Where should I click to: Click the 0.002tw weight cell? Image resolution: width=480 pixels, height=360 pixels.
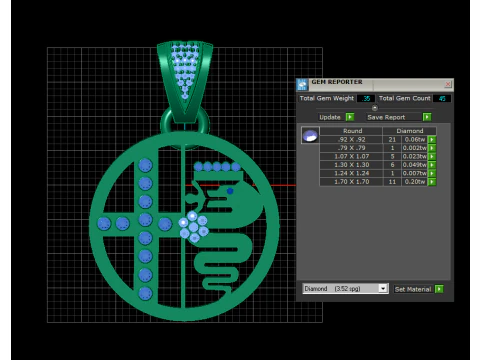pyautogui.click(x=415, y=148)
